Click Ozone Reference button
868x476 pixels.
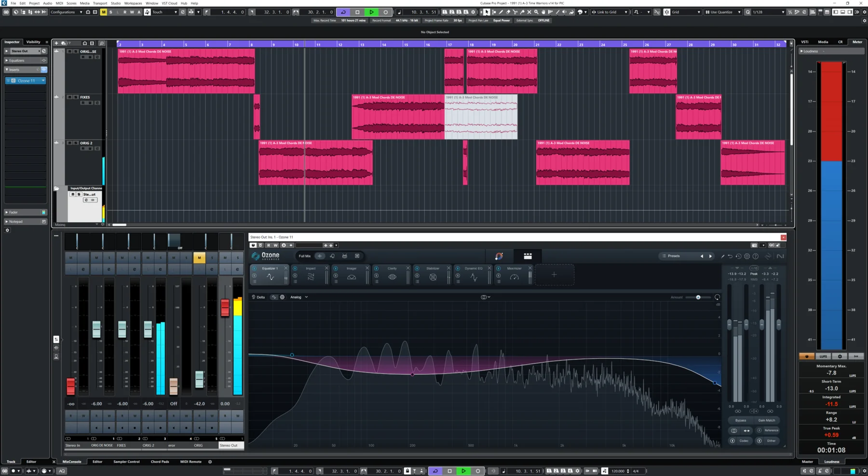[768, 430]
